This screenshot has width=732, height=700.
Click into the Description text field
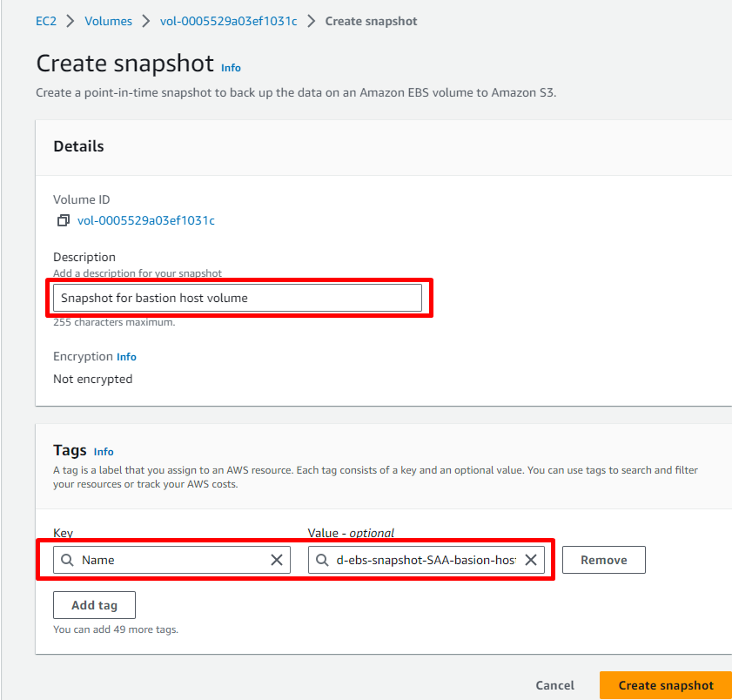pyautogui.click(x=237, y=298)
